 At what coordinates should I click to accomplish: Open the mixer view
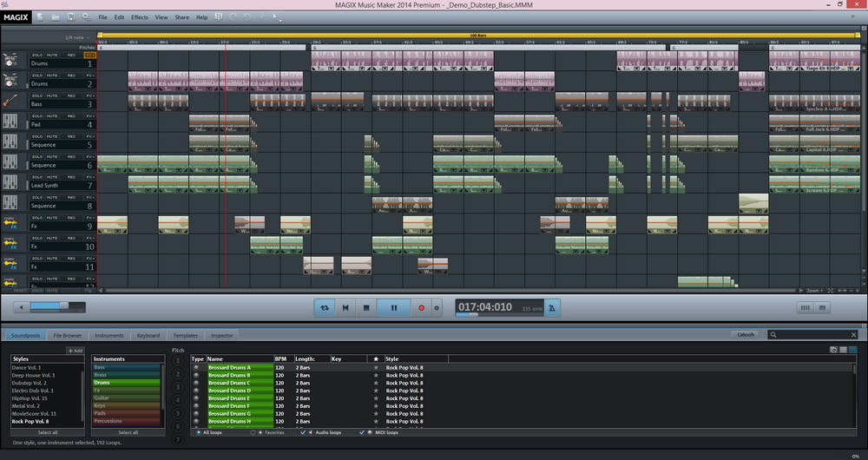coord(806,308)
